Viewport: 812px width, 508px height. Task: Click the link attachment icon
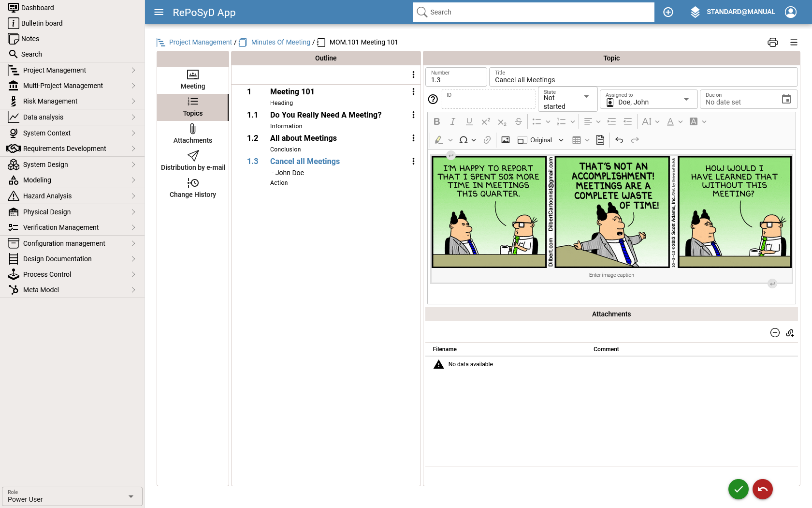coord(790,333)
